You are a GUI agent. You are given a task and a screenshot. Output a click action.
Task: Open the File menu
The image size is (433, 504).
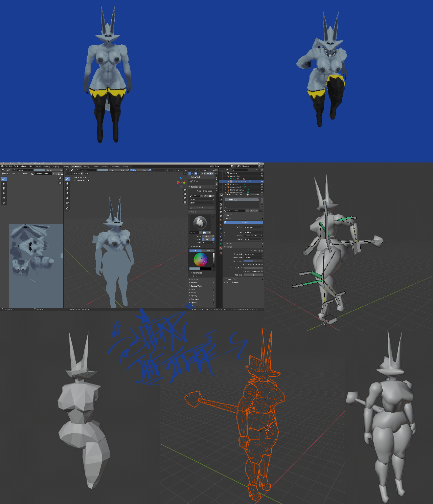[6, 166]
